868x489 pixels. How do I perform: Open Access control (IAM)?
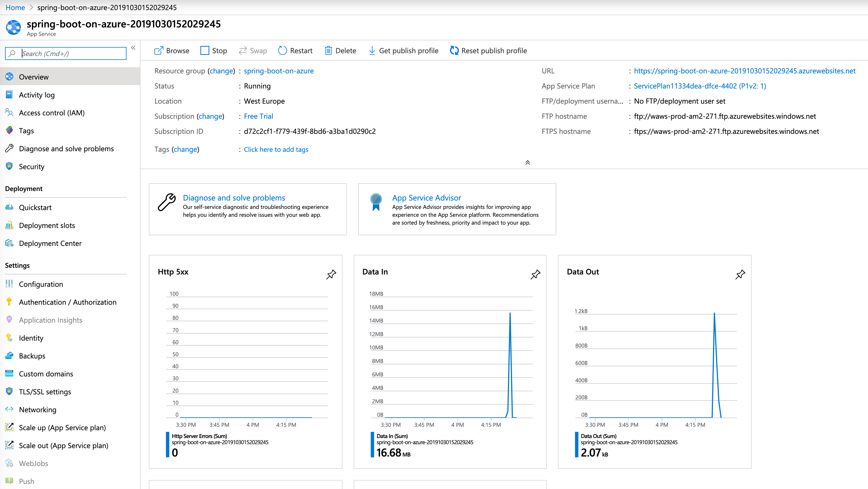70,113
